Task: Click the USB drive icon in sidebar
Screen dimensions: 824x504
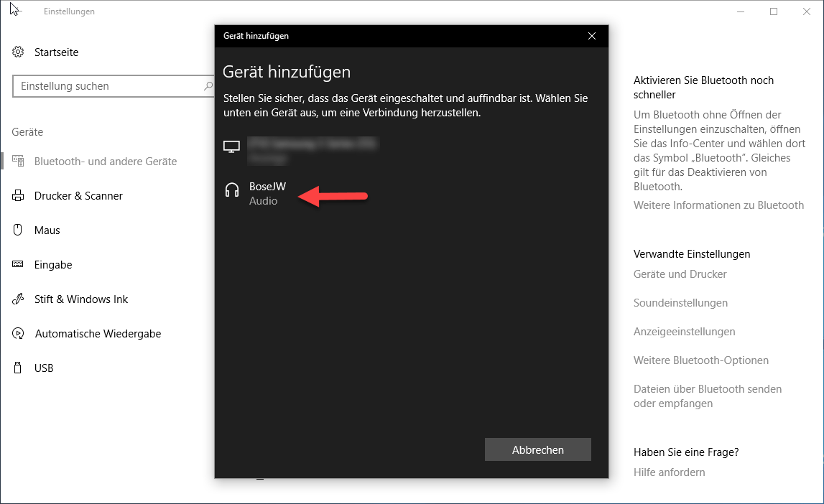Action: coord(19,368)
